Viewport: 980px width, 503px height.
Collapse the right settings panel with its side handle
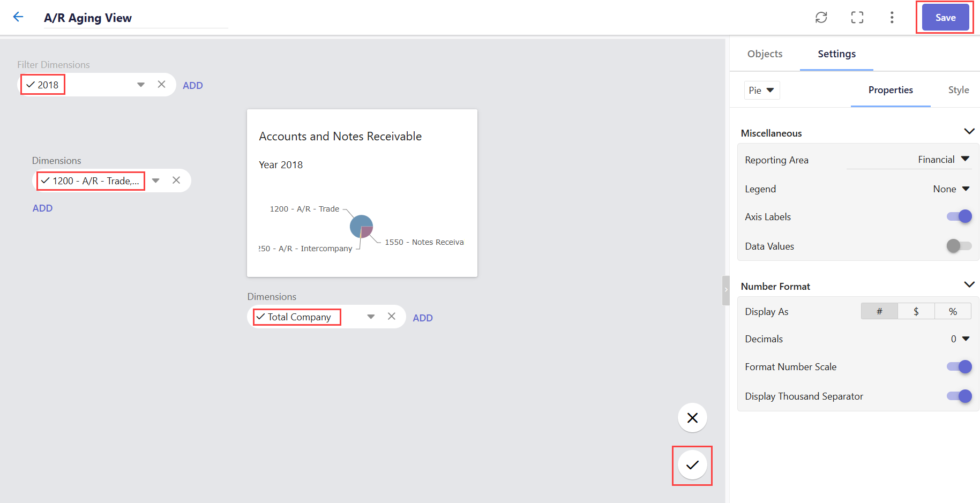point(726,290)
